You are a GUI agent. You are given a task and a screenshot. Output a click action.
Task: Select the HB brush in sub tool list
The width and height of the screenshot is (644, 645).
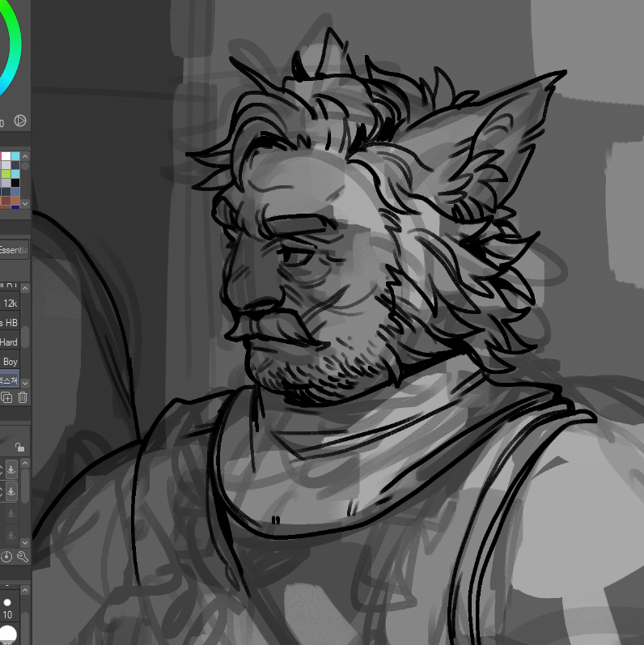(10, 323)
